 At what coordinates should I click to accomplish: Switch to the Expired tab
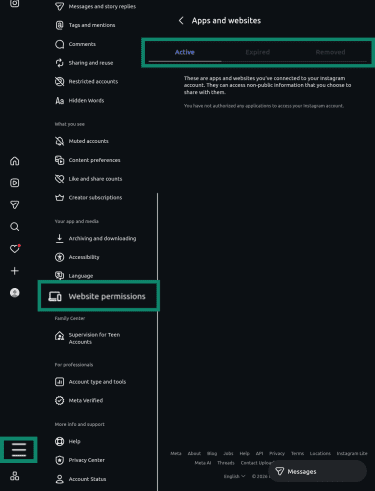click(257, 52)
